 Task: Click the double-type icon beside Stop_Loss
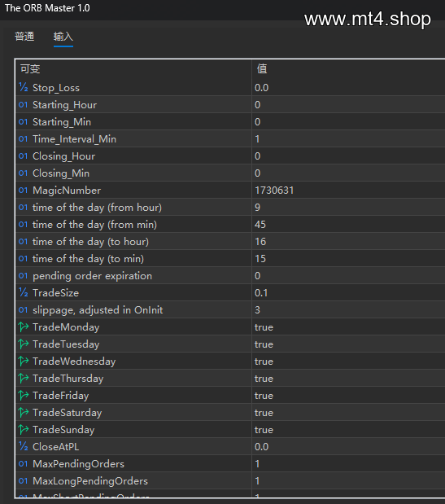tap(23, 87)
